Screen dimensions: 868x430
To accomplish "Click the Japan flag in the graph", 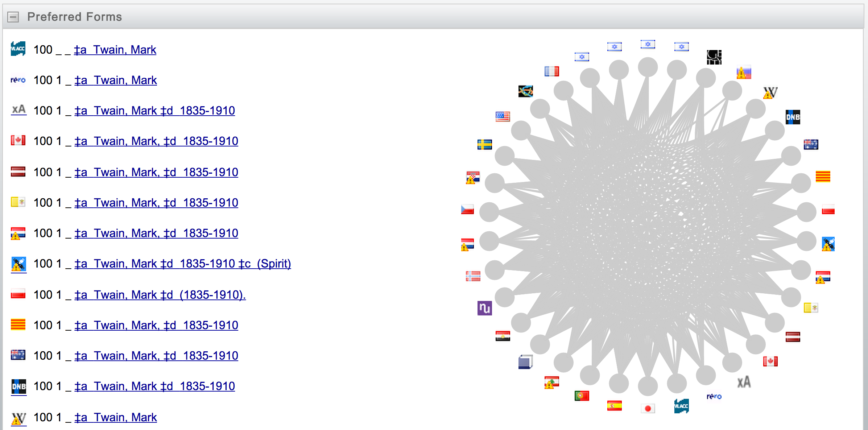I will click(x=648, y=409).
